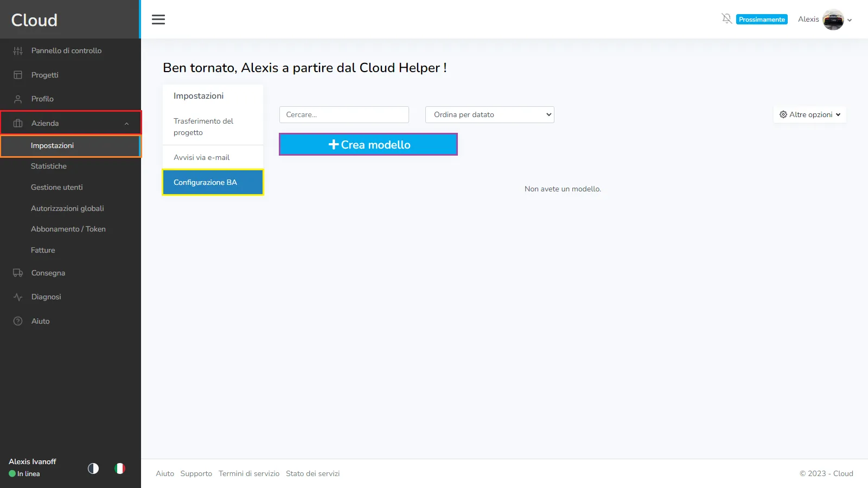
Task: Open Alexis user avatar picture
Action: pos(833,20)
